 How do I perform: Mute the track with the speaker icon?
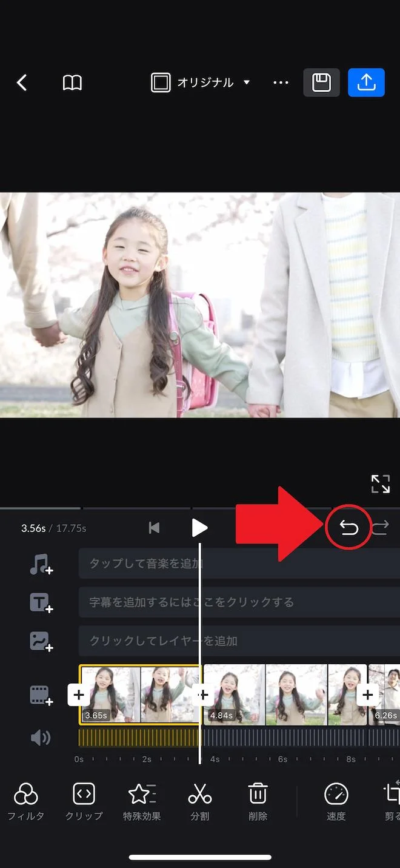41,738
